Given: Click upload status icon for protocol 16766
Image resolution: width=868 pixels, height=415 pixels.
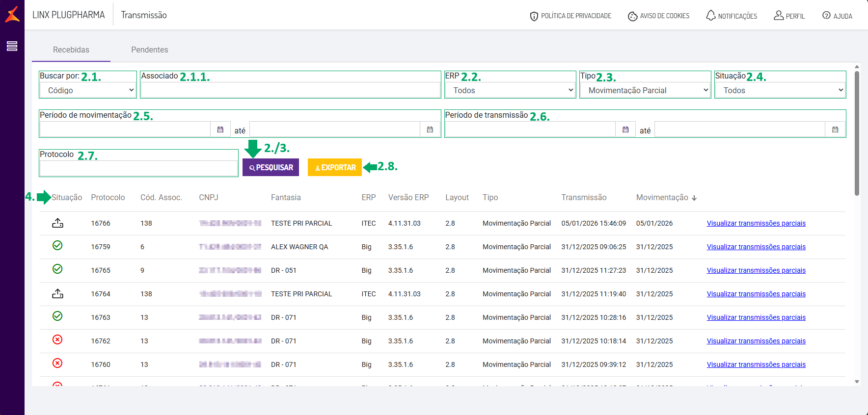Looking at the screenshot, I should point(57,223).
